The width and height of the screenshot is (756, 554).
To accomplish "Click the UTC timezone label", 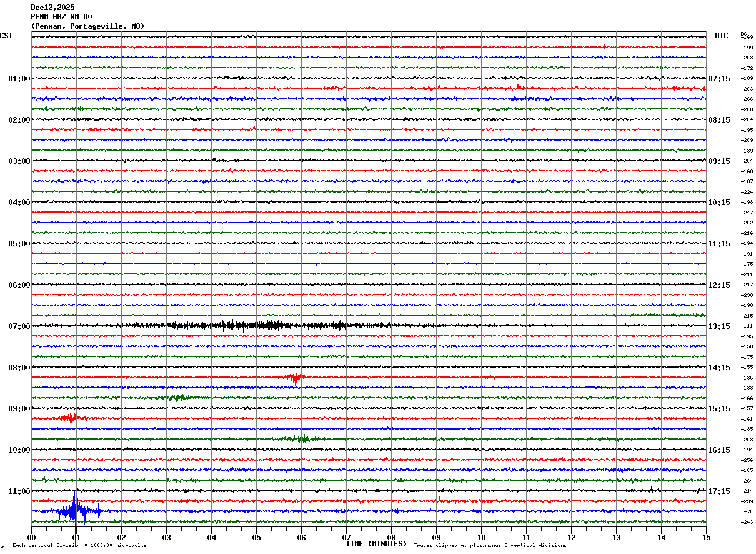I will click(722, 36).
